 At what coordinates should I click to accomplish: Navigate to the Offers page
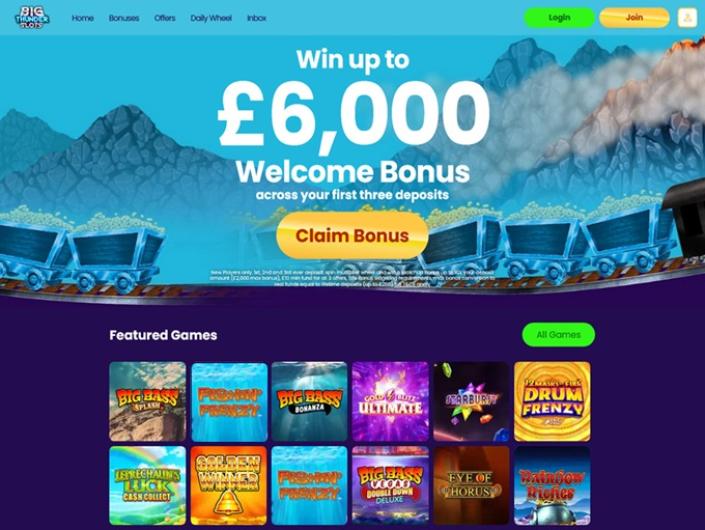pyautogui.click(x=165, y=18)
